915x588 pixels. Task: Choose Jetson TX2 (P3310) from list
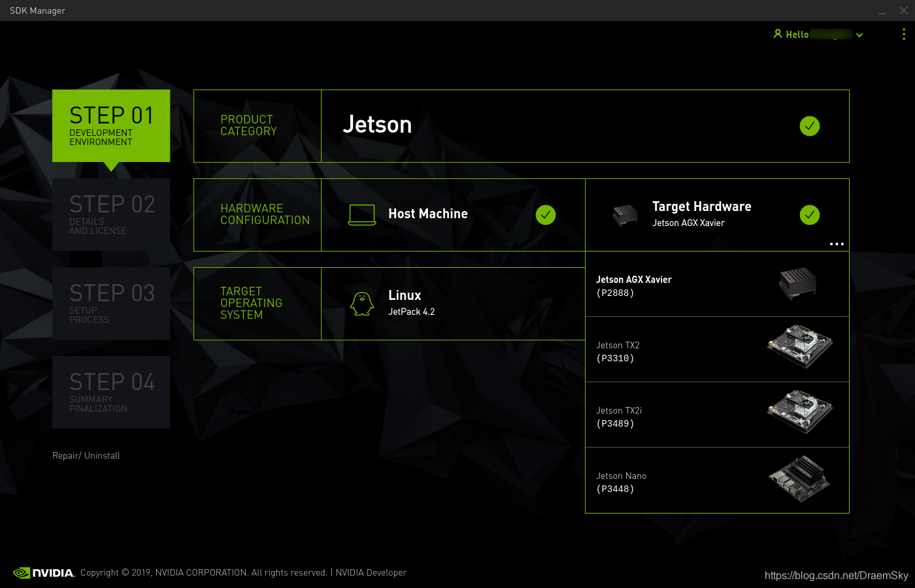pos(717,350)
